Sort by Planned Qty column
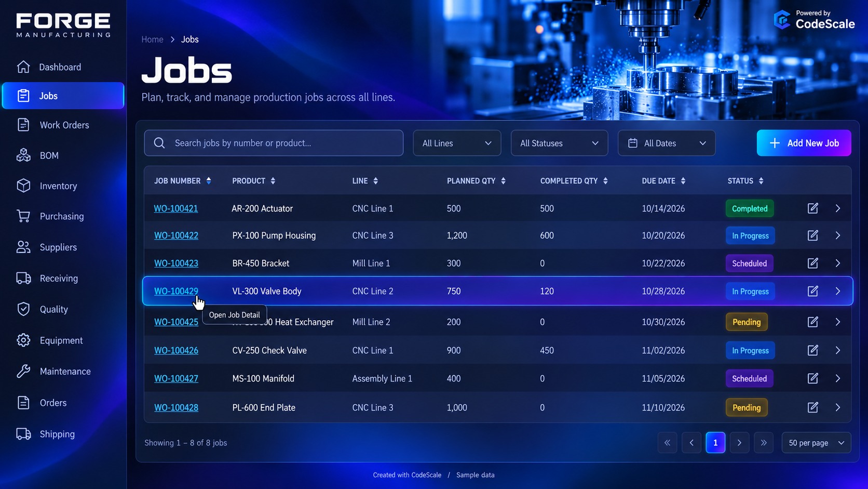This screenshot has width=868, height=489. pyautogui.click(x=503, y=181)
